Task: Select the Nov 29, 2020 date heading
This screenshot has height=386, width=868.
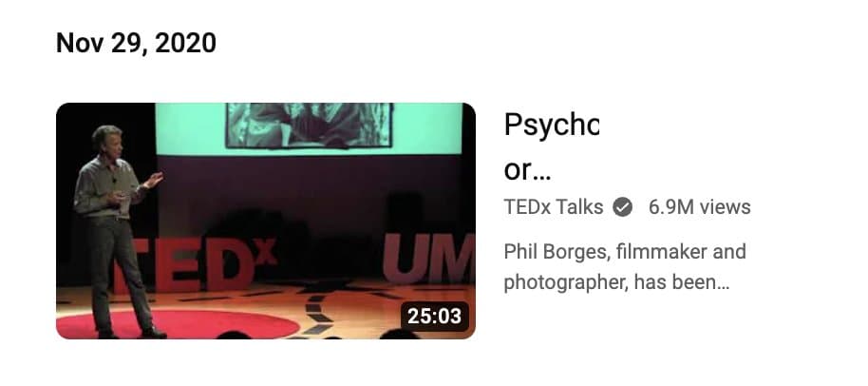Action: pyautogui.click(x=136, y=43)
